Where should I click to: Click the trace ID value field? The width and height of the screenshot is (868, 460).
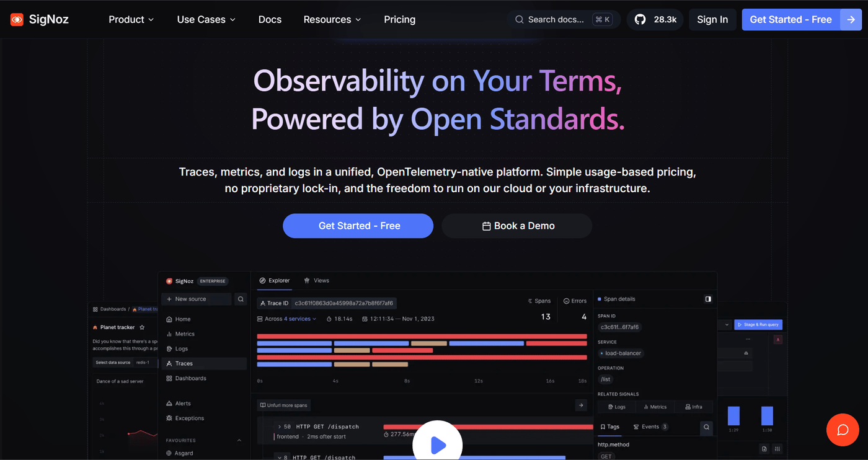click(345, 303)
